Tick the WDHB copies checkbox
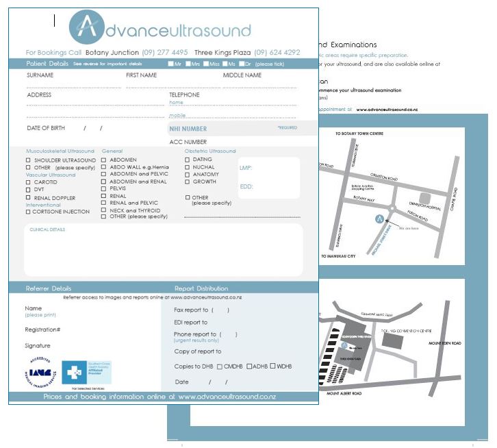497x448 pixels. (273, 366)
